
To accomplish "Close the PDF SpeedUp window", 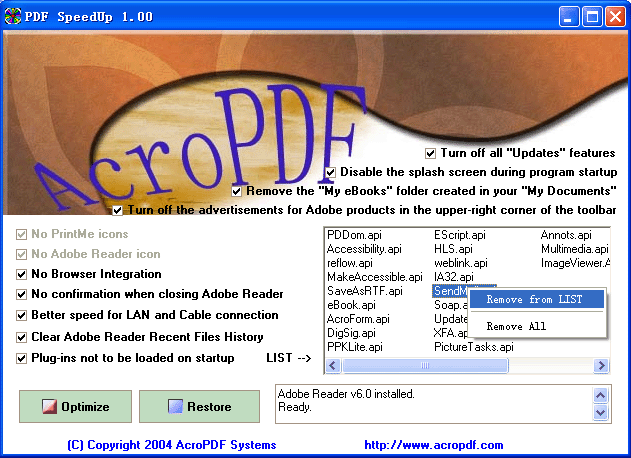I will tap(616, 17).
